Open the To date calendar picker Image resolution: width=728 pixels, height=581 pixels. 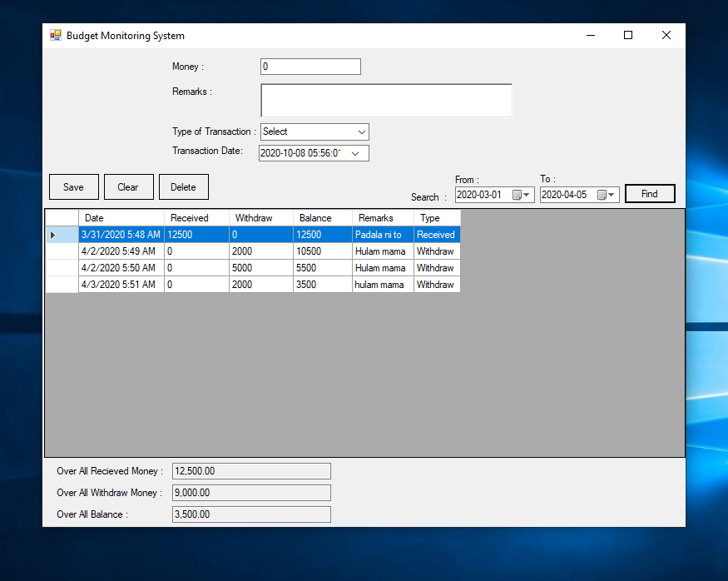click(607, 195)
